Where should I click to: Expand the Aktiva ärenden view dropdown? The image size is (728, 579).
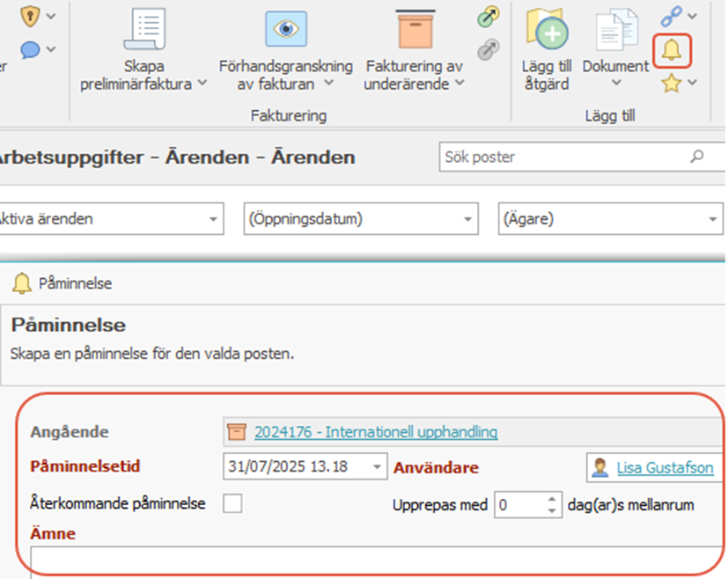(x=212, y=219)
